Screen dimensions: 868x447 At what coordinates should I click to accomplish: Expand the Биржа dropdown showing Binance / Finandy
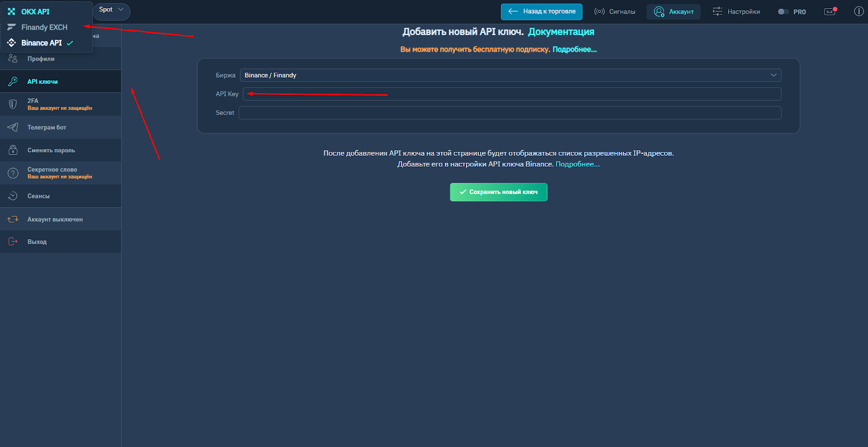pyautogui.click(x=510, y=75)
